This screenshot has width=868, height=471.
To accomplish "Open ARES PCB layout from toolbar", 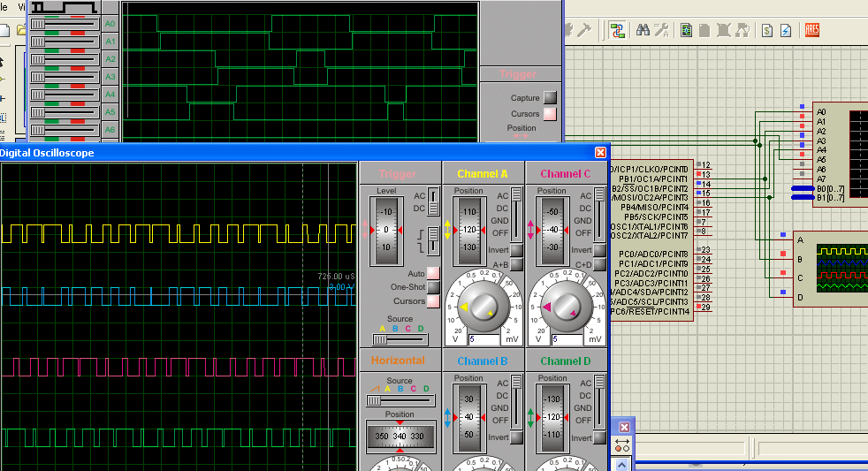I will 812,30.
